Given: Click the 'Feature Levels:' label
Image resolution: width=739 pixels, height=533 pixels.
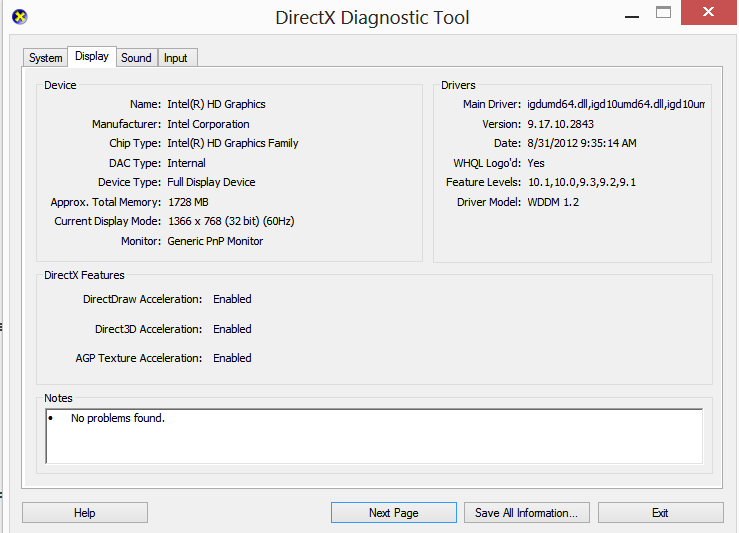Looking at the screenshot, I should point(484,182).
